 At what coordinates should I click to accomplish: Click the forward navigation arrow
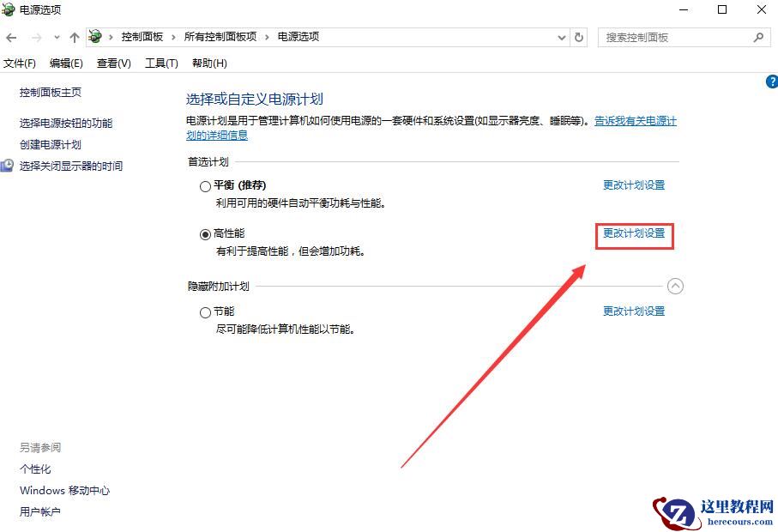coord(34,37)
